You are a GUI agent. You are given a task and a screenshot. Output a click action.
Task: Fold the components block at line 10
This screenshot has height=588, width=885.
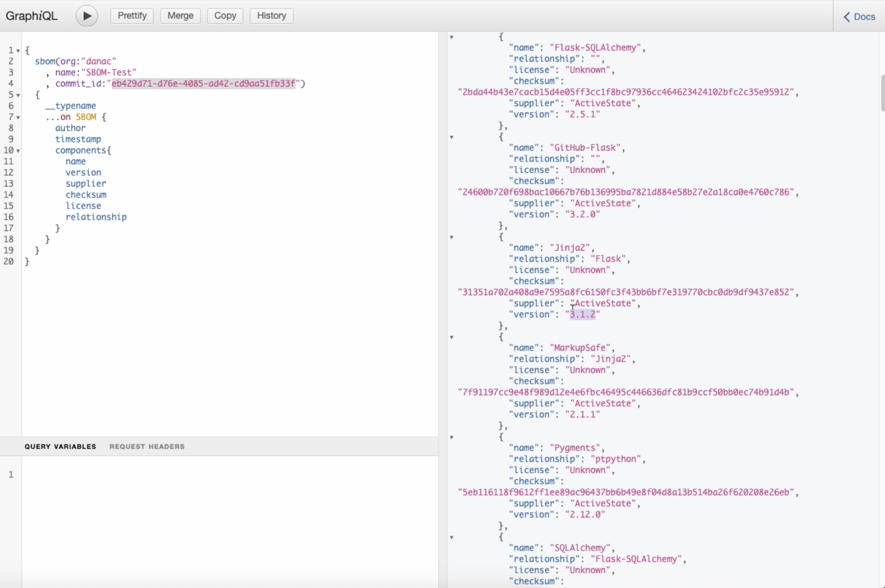point(18,151)
